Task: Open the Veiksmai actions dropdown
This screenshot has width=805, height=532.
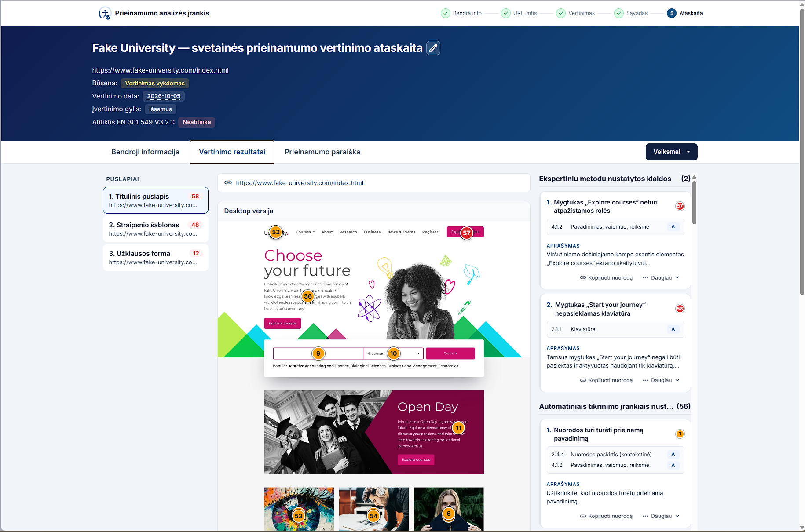Action: (x=671, y=152)
